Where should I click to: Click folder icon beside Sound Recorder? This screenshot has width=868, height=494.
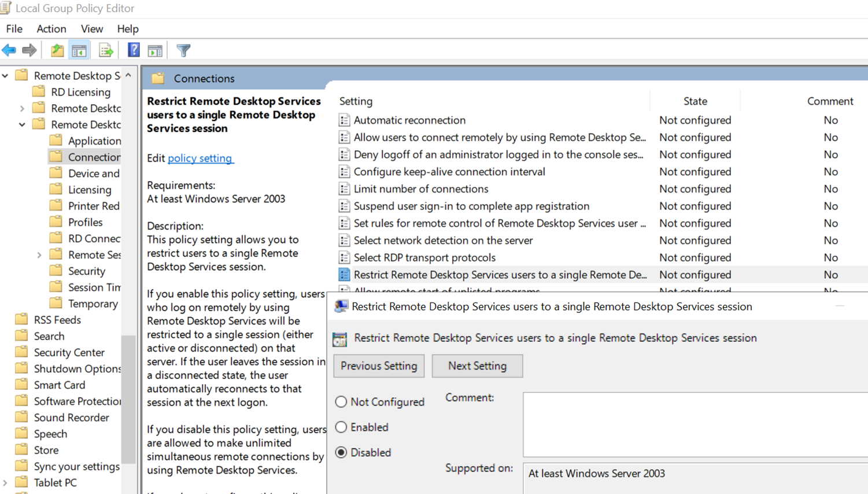click(21, 417)
